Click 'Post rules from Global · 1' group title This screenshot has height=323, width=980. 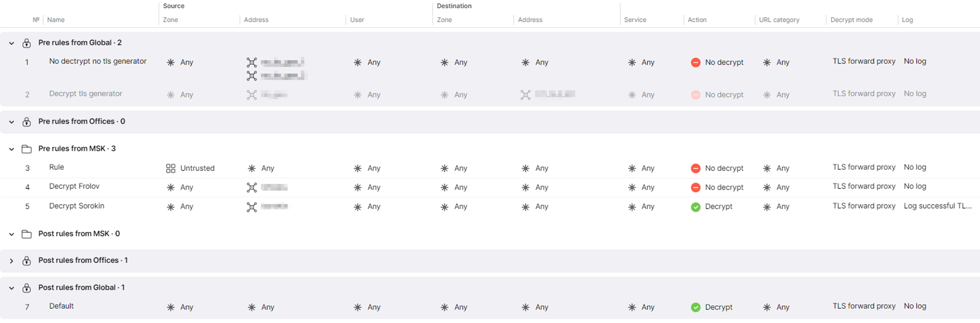[81, 288]
